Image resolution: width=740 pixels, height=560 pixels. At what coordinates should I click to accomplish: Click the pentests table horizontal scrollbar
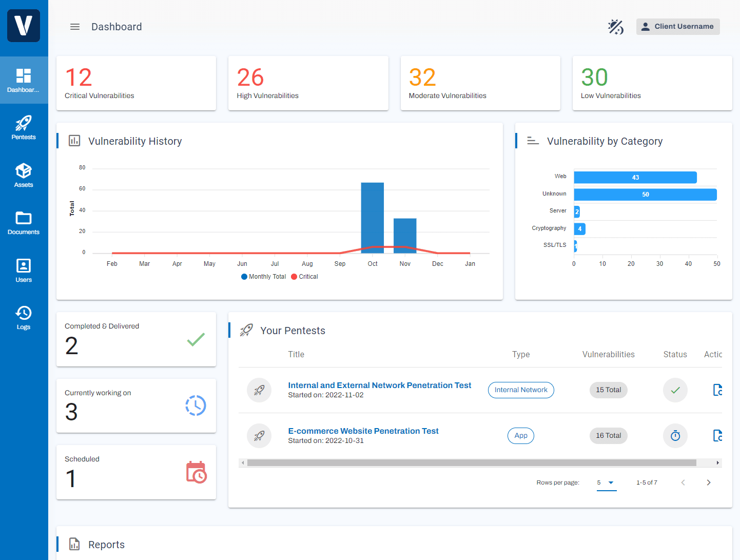(471, 463)
